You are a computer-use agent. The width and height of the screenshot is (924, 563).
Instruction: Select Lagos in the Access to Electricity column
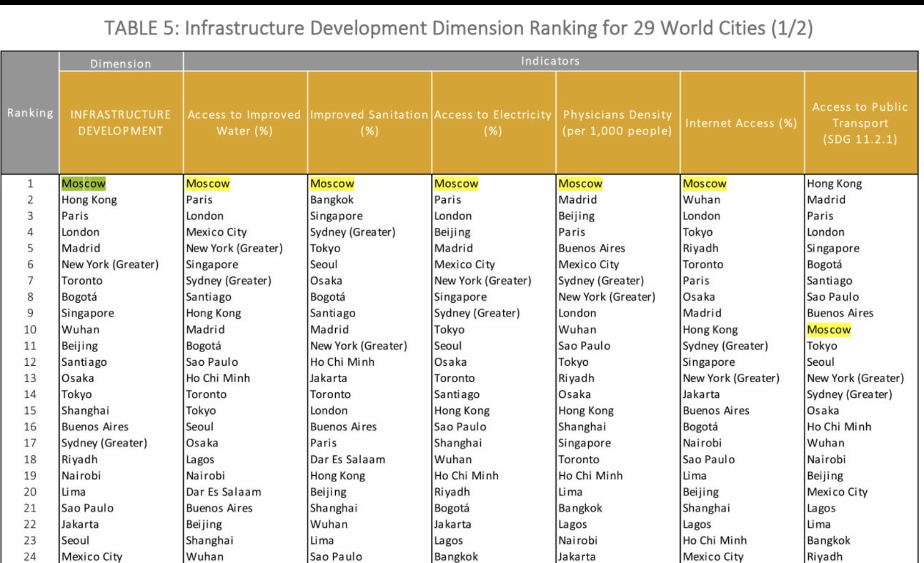[x=449, y=540]
